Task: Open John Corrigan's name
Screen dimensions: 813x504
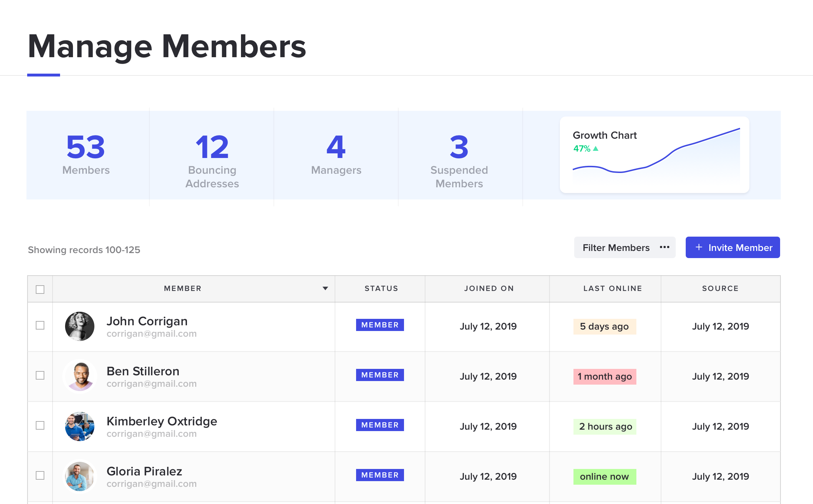Action: [x=147, y=321]
